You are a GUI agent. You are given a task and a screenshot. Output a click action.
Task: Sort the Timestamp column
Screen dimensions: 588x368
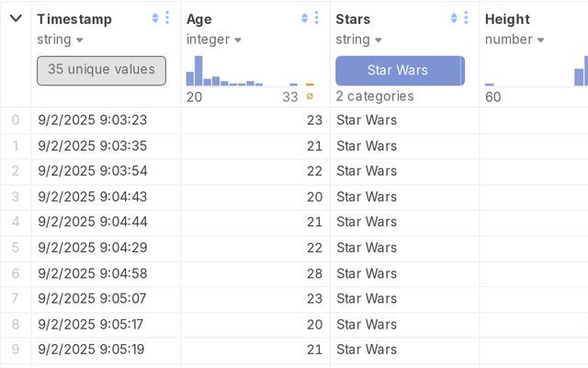click(x=154, y=18)
